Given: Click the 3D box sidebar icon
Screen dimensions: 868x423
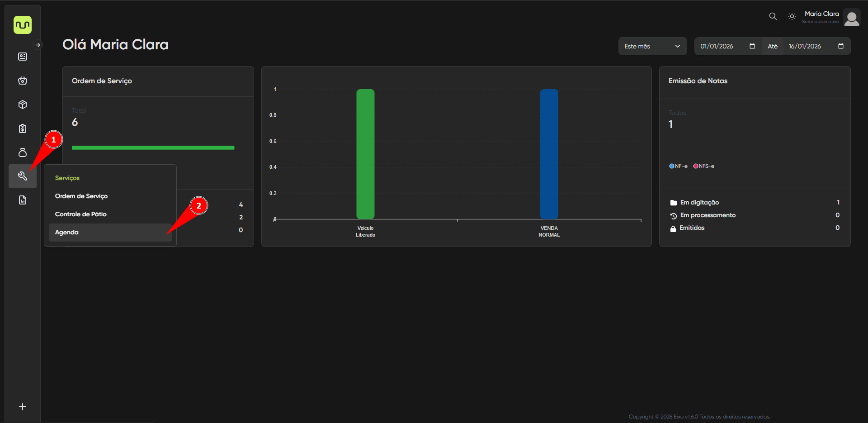Looking at the screenshot, I should pos(23,105).
